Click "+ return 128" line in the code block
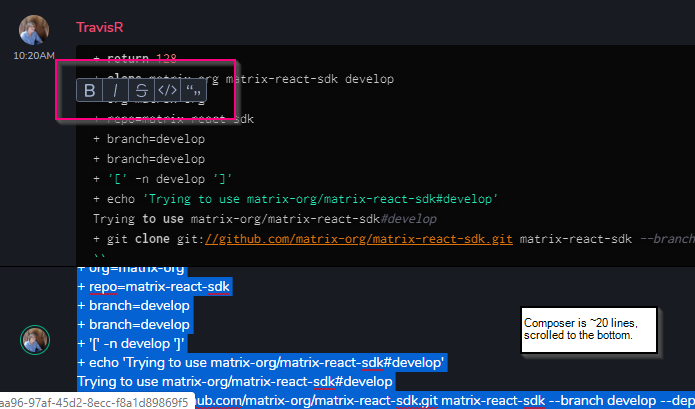 pos(135,58)
